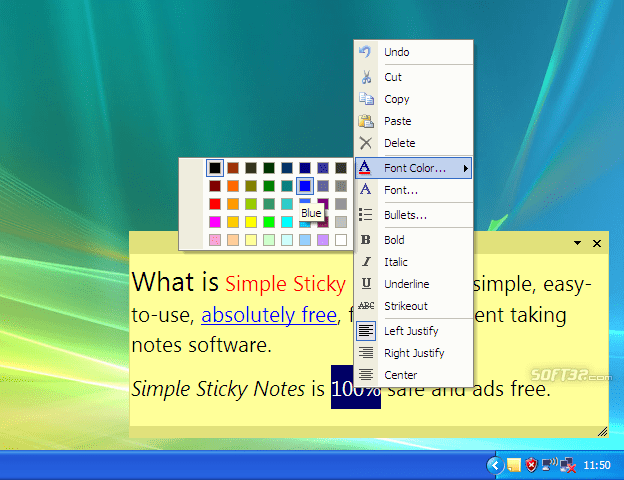Click the red 'Simple Sticky' text
Image resolution: width=624 pixels, height=480 pixels.
(x=285, y=284)
